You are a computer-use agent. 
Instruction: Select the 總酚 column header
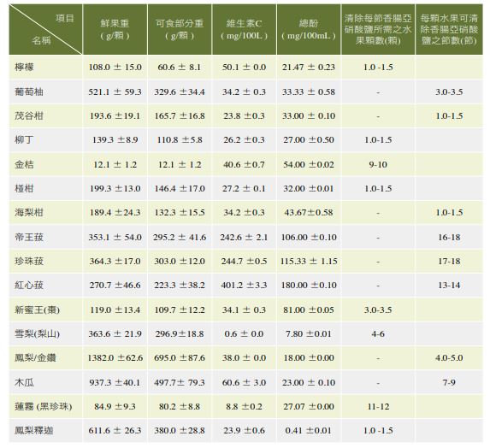[x=309, y=29]
